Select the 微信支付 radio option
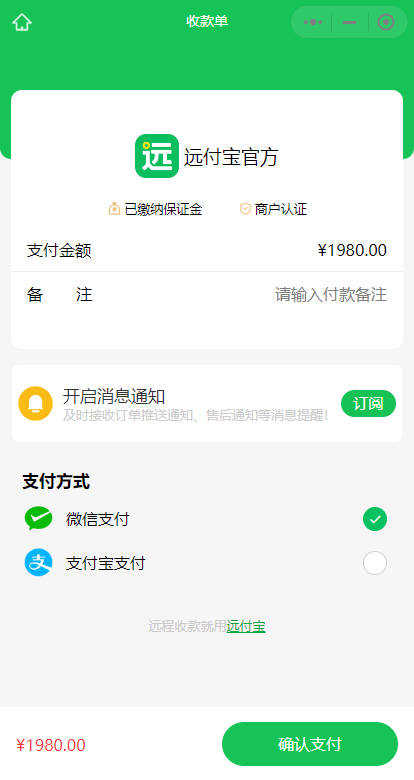This screenshot has width=414, height=780. point(375,519)
